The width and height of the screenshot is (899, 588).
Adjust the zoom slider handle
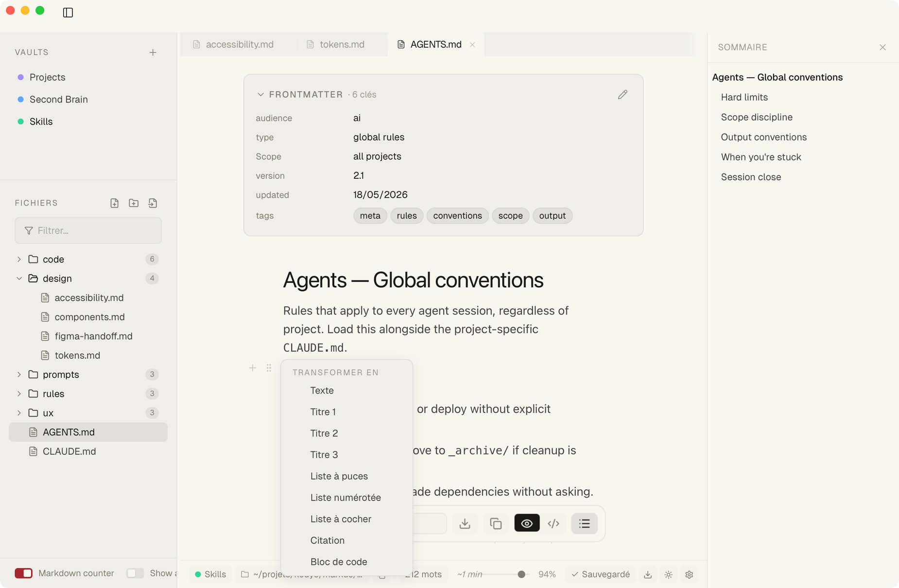point(521,574)
